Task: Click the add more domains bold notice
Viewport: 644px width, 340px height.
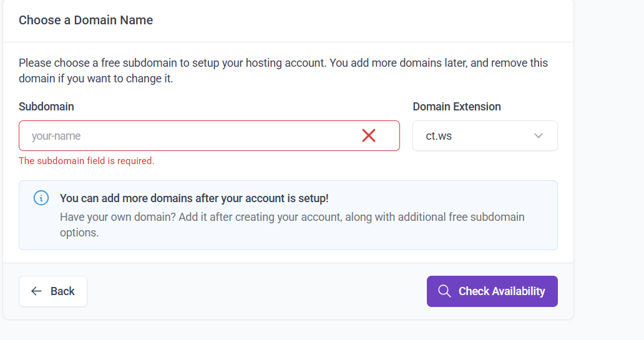Action: [x=194, y=198]
